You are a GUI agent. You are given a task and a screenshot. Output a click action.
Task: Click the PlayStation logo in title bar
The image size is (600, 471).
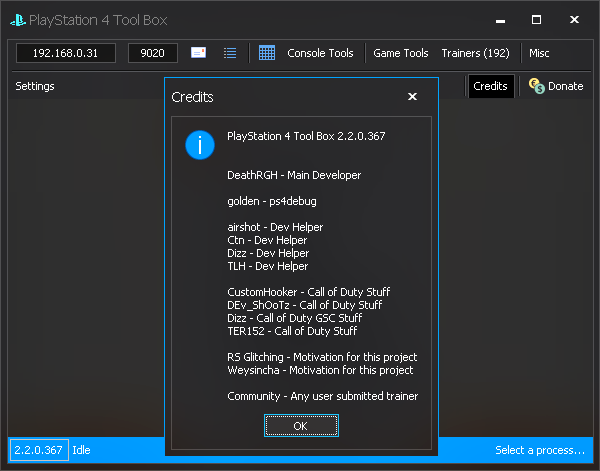pos(18,20)
